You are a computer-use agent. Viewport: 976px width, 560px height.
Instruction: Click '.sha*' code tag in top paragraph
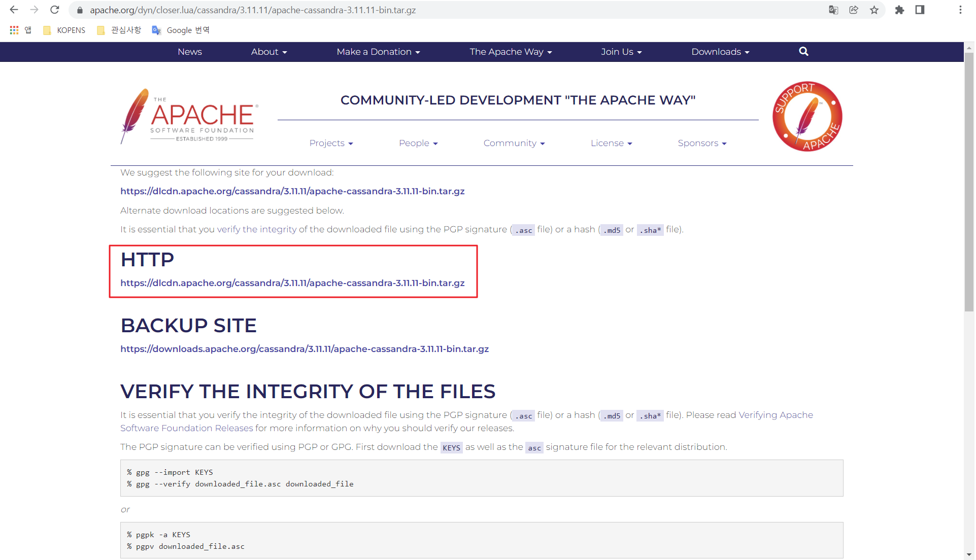(x=650, y=230)
